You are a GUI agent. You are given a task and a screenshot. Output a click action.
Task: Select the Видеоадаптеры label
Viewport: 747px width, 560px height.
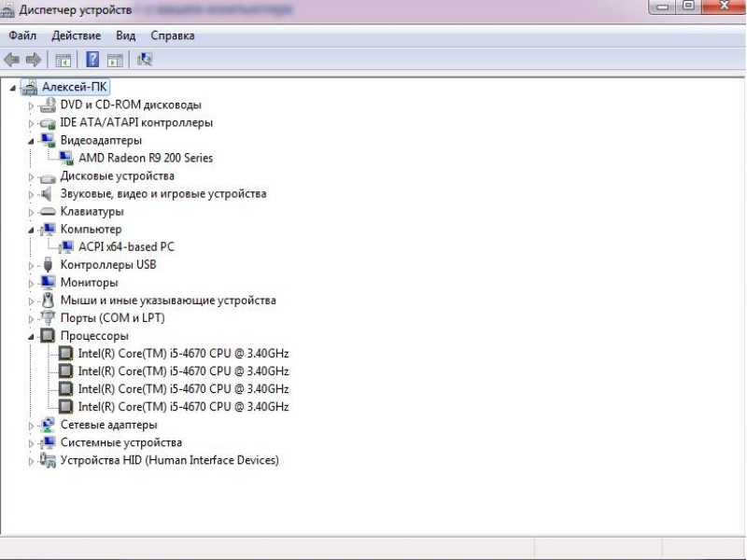101,141
